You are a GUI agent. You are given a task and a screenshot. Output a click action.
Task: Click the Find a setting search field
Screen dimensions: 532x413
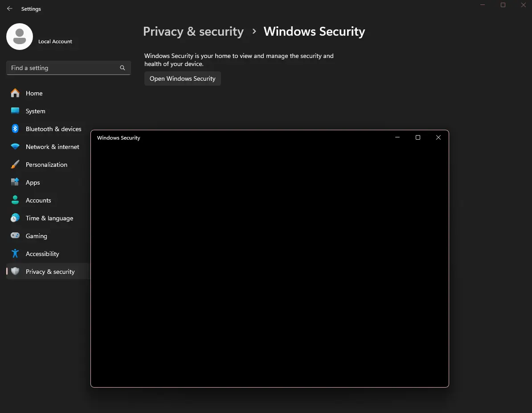pyautogui.click(x=69, y=68)
